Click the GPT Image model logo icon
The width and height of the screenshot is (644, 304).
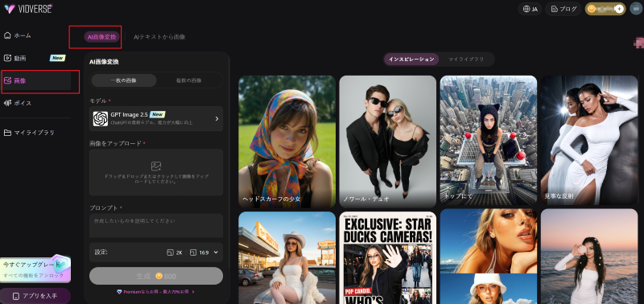pos(100,118)
